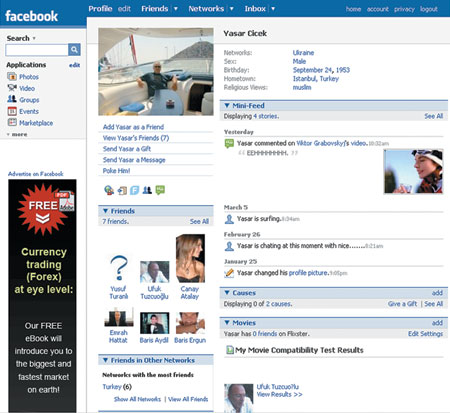Screen dimensions: 450x413
Task: Open the Inbox dropdown arrow
Action: (273, 9)
